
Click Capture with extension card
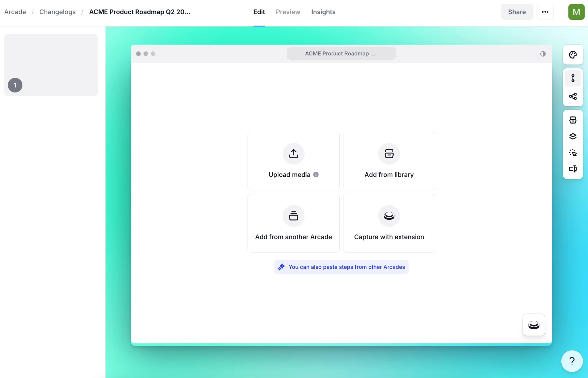point(389,223)
